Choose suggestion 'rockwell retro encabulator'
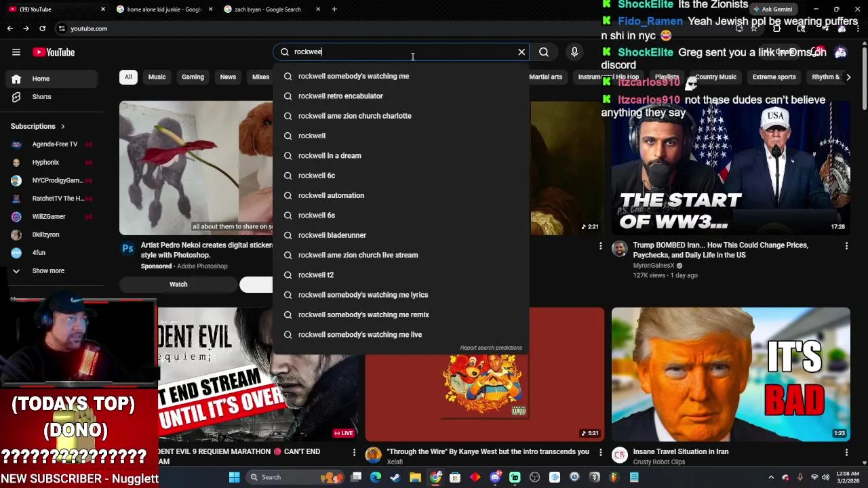This screenshot has width=868, height=488. [x=401, y=96]
